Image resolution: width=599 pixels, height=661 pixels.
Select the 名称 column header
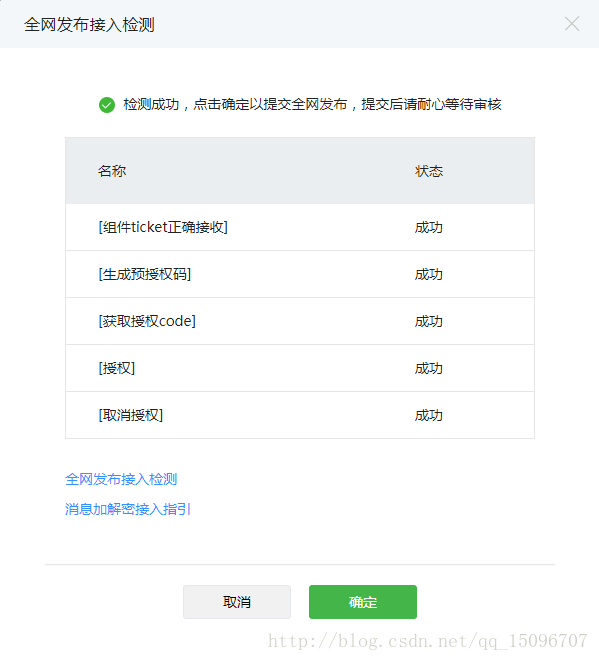112,171
